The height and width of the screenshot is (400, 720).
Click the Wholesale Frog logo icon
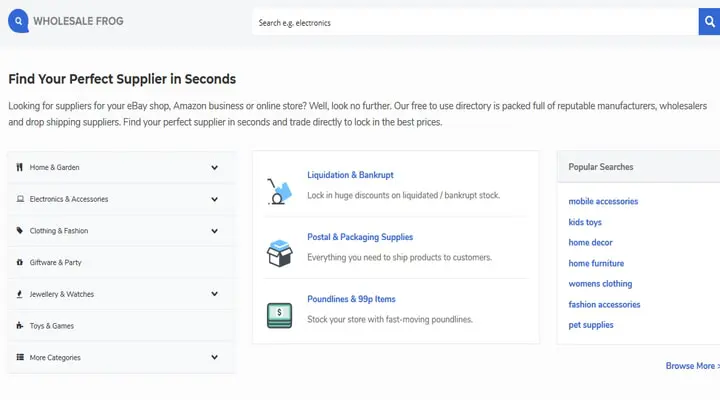pyautogui.click(x=18, y=20)
